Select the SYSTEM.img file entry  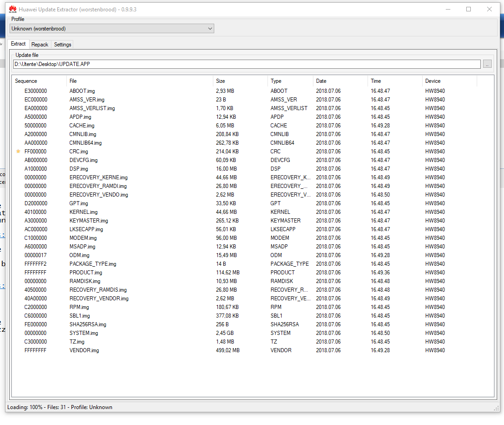(x=84, y=334)
